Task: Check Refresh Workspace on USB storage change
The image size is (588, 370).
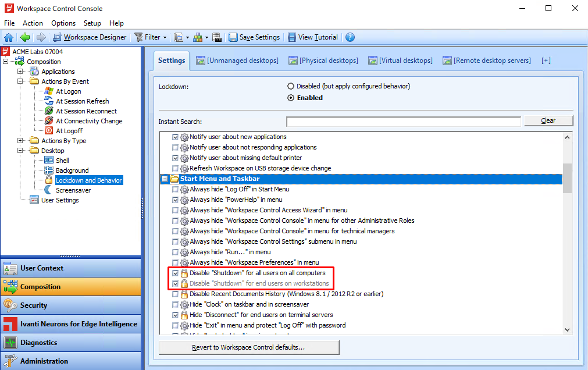Action: pyautogui.click(x=175, y=169)
